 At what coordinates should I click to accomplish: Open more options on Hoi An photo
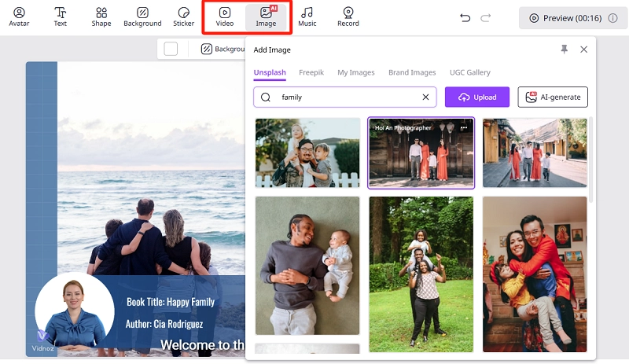464,127
